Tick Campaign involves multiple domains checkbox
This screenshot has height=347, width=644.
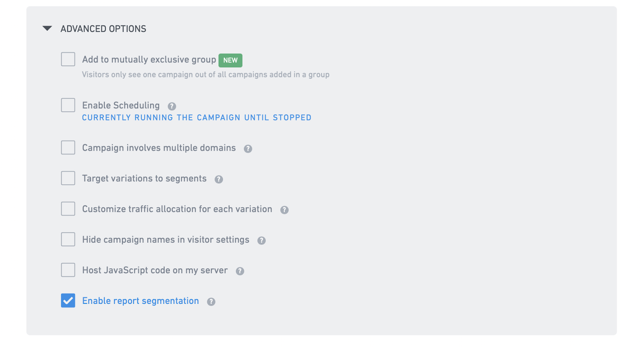pyautogui.click(x=68, y=148)
